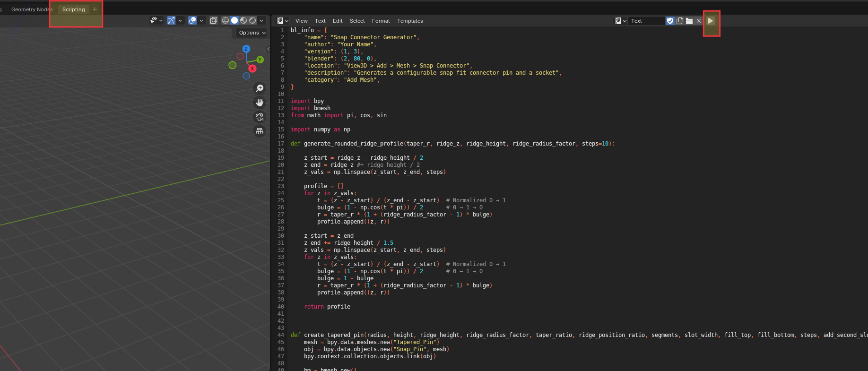Toggle the fake user shield icon

[670, 21]
